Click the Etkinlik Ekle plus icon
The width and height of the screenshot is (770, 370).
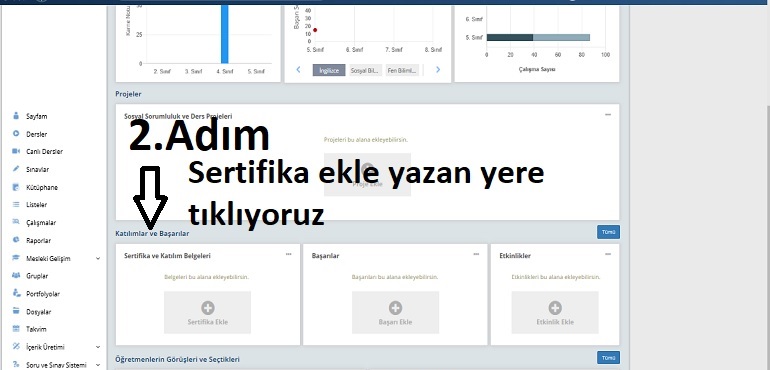point(555,308)
